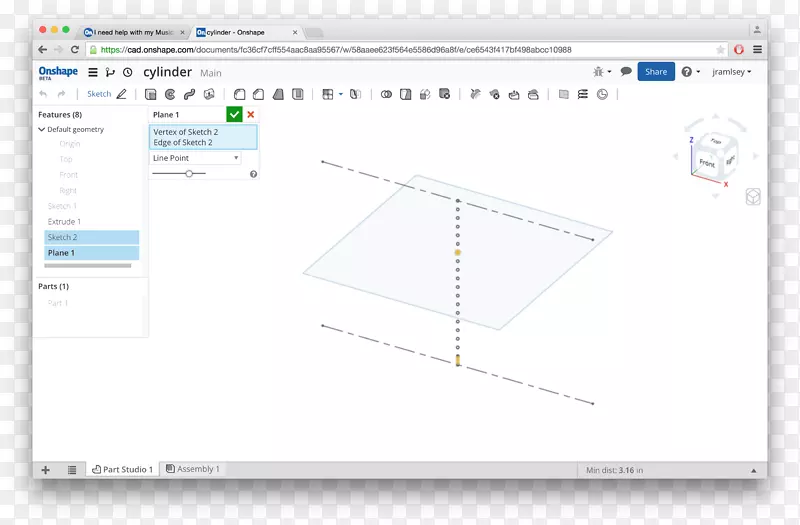Click the plus icon to add a tab
This screenshot has height=525, width=800.
pos(45,469)
